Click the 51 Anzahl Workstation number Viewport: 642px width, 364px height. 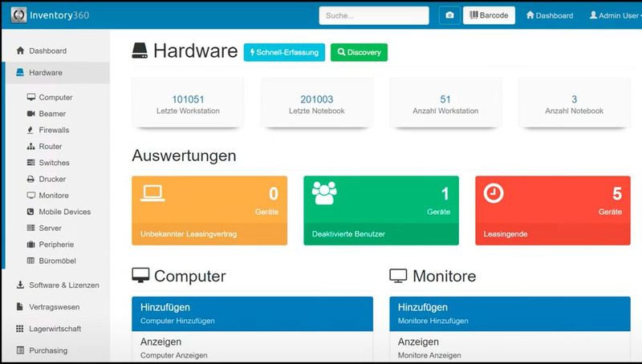click(x=445, y=99)
